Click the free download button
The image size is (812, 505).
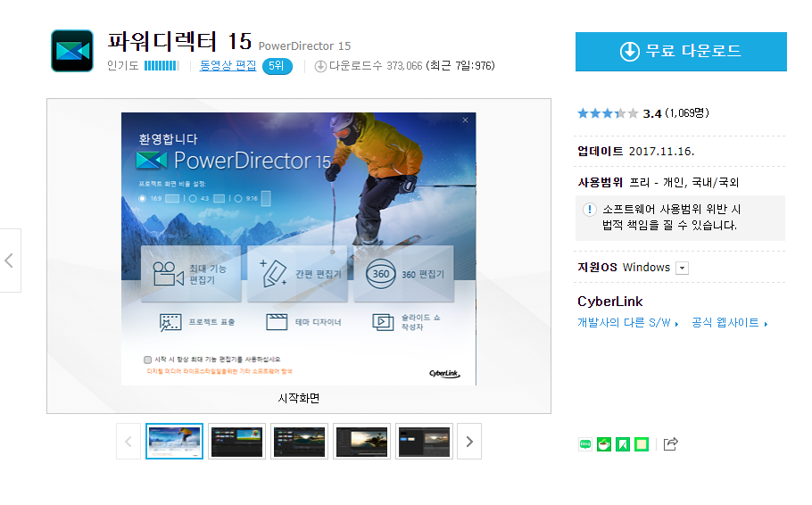681,51
